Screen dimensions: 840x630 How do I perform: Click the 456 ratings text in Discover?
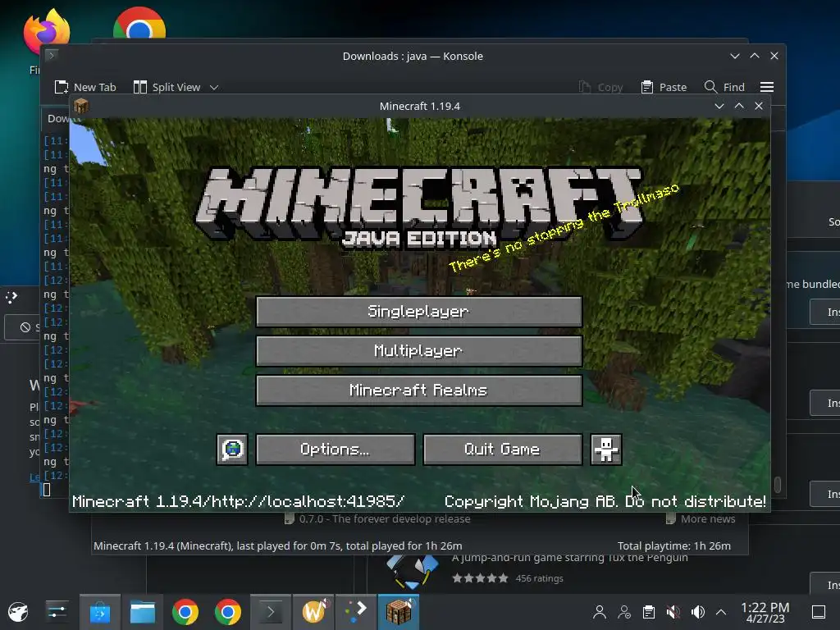point(539,578)
